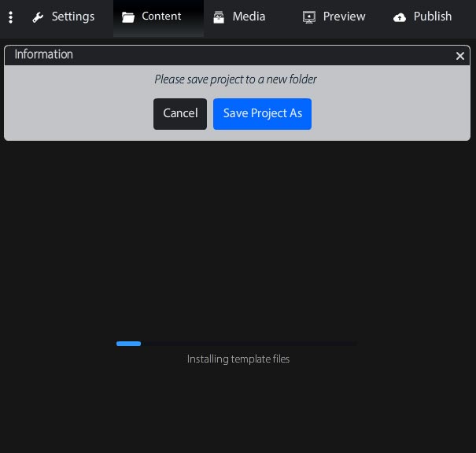Click the blue filled progress segment
This screenshot has height=453, width=476.
128,344
